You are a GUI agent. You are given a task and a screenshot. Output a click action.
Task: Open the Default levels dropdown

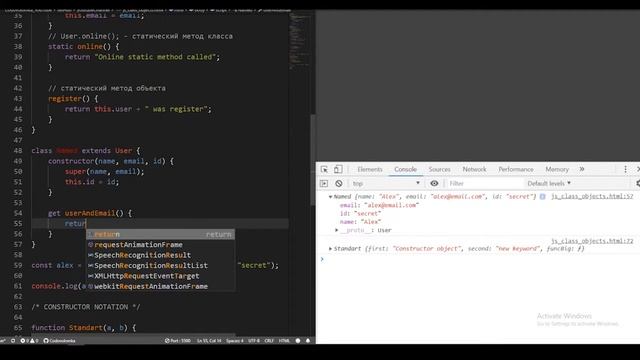549,184
